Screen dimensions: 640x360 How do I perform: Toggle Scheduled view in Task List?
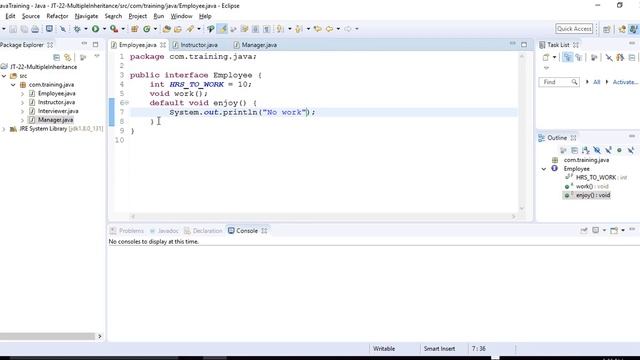(x=579, y=58)
